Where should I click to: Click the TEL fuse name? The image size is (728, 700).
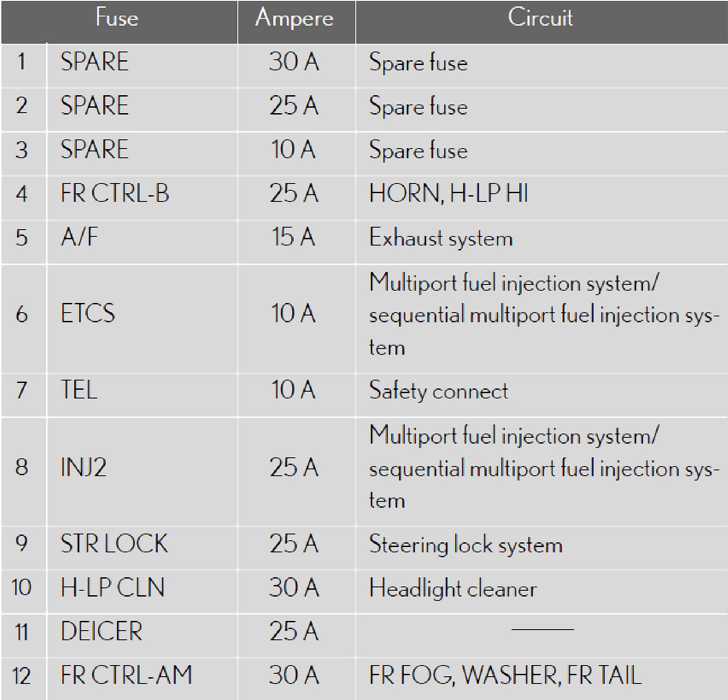point(79,390)
